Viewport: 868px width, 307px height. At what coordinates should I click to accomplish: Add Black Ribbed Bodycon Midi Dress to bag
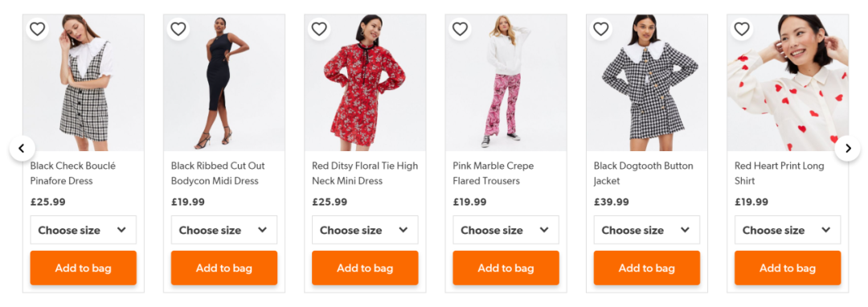pyautogui.click(x=224, y=268)
